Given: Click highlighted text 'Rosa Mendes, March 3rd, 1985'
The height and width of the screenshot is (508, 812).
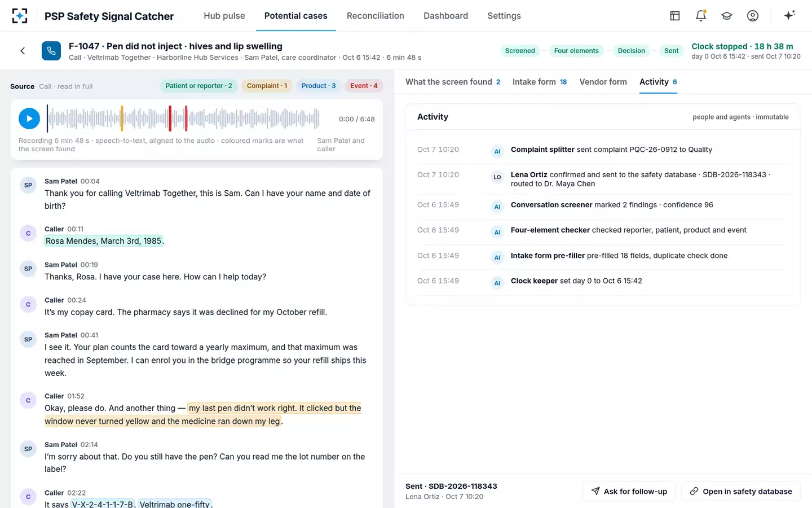Looking at the screenshot, I should tap(104, 241).
